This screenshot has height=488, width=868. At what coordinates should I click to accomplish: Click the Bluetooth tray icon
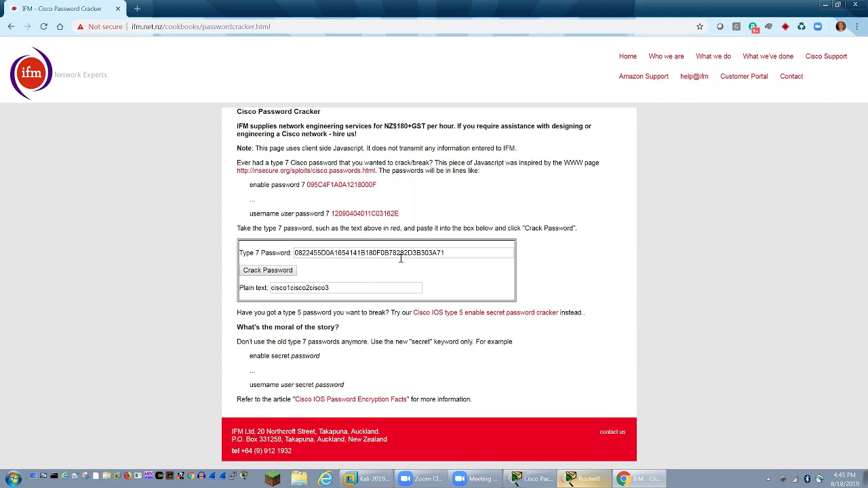[807, 479]
